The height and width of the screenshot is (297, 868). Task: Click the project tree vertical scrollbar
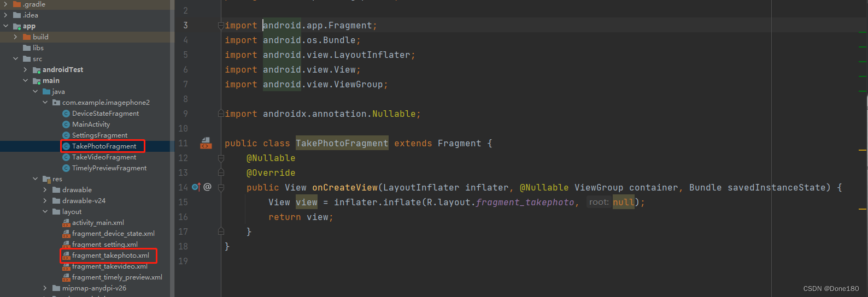(x=172, y=148)
